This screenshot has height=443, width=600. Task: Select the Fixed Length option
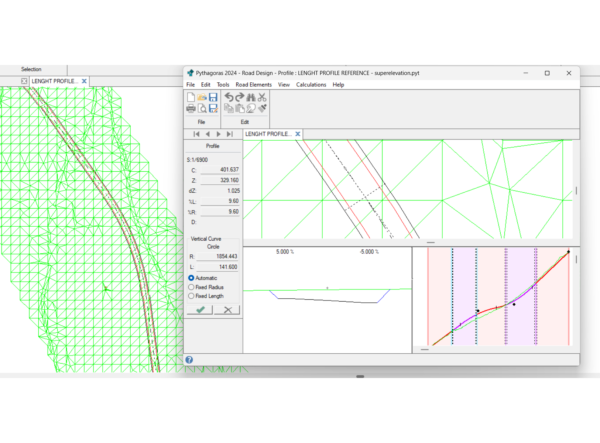(205, 296)
